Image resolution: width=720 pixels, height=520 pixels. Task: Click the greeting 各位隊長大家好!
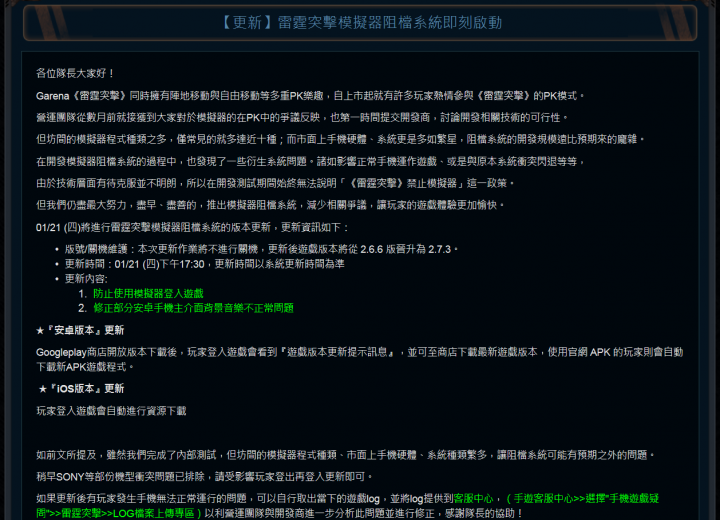[x=75, y=73]
